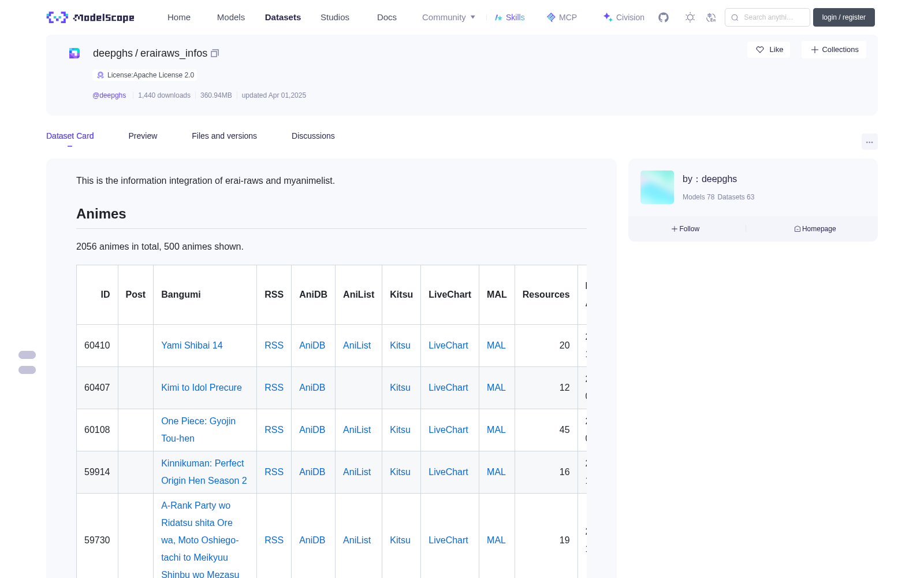This screenshot has width=924, height=578.
Task: Click the login / register button
Action: coord(844,17)
